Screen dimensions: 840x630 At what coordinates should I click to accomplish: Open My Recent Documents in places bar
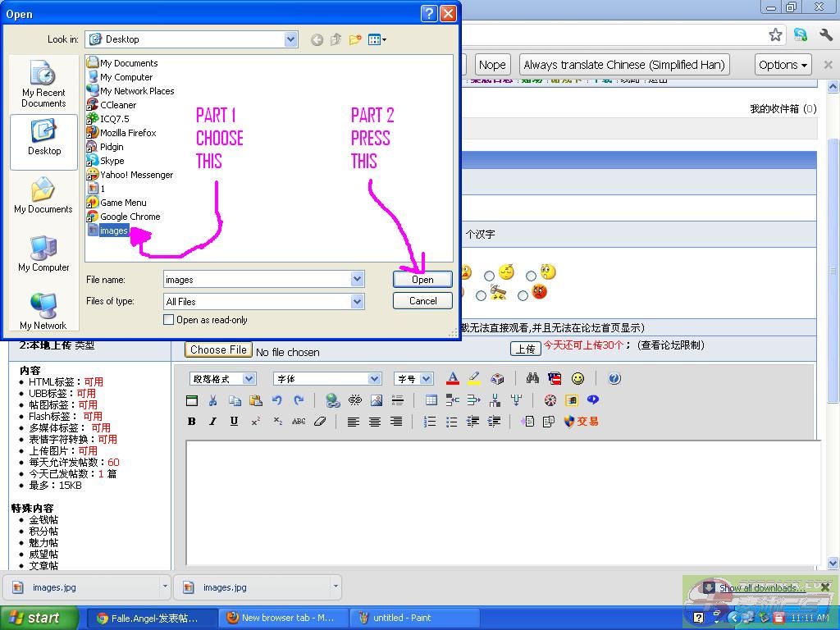pos(43,84)
